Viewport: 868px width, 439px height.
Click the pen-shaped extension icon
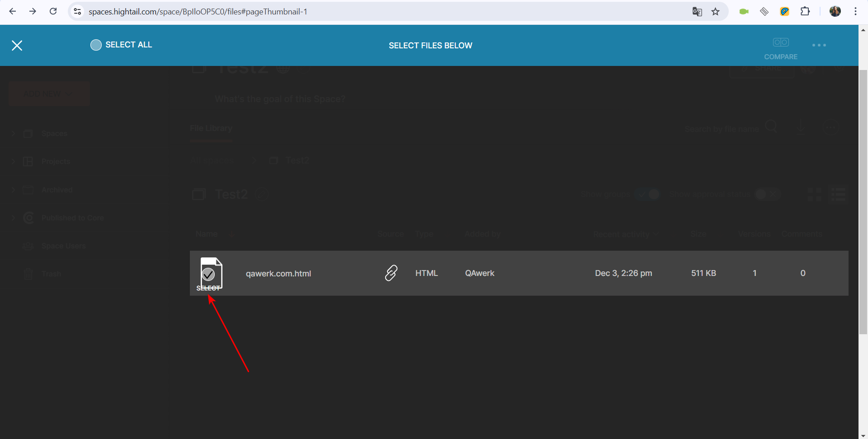[764, 12]
